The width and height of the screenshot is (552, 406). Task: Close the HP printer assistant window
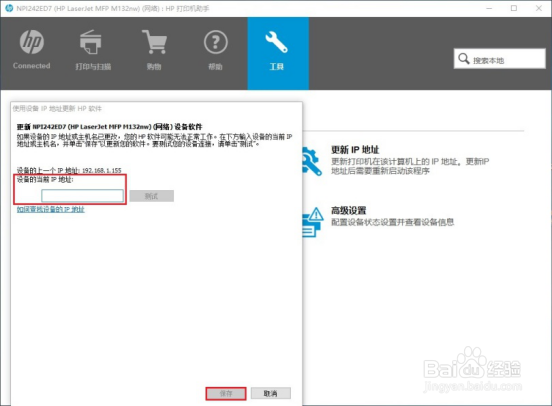coord(539,8)
